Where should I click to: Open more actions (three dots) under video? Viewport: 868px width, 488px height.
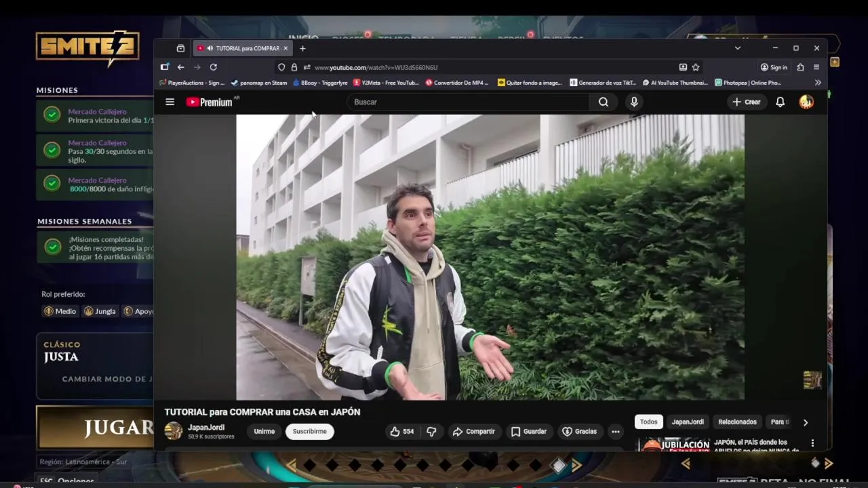coord(615,431)
